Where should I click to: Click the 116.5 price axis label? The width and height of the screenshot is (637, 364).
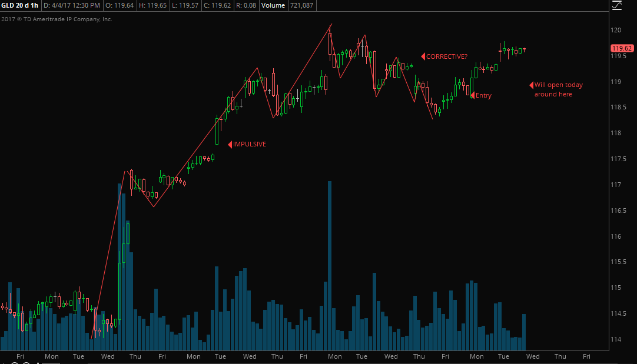[x=618, y=210]
